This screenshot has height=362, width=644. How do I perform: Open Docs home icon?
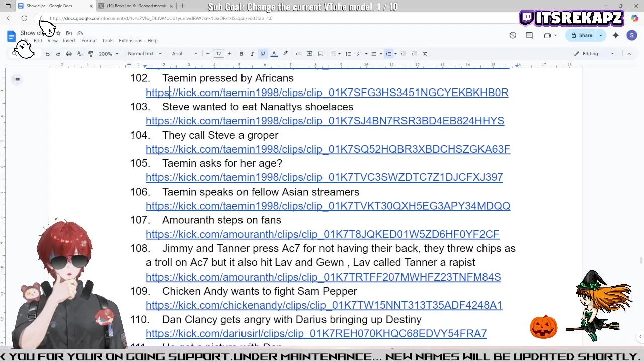click(11, 36)
